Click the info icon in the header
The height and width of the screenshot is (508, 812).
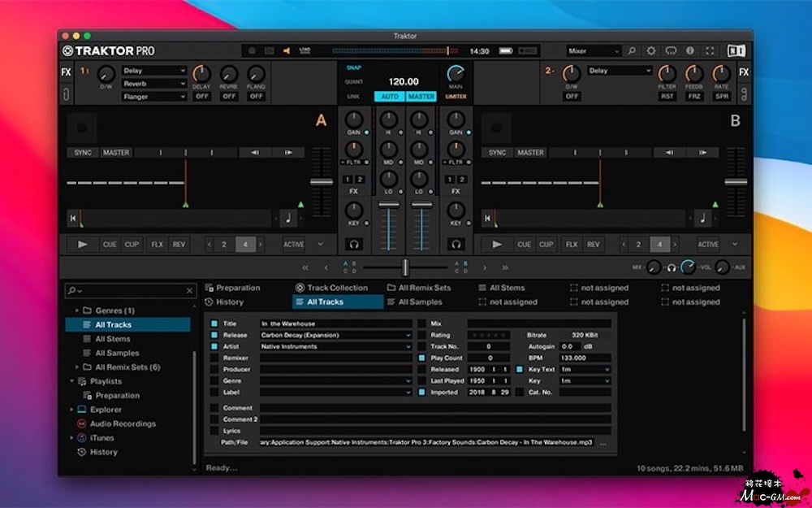point(690,50)
